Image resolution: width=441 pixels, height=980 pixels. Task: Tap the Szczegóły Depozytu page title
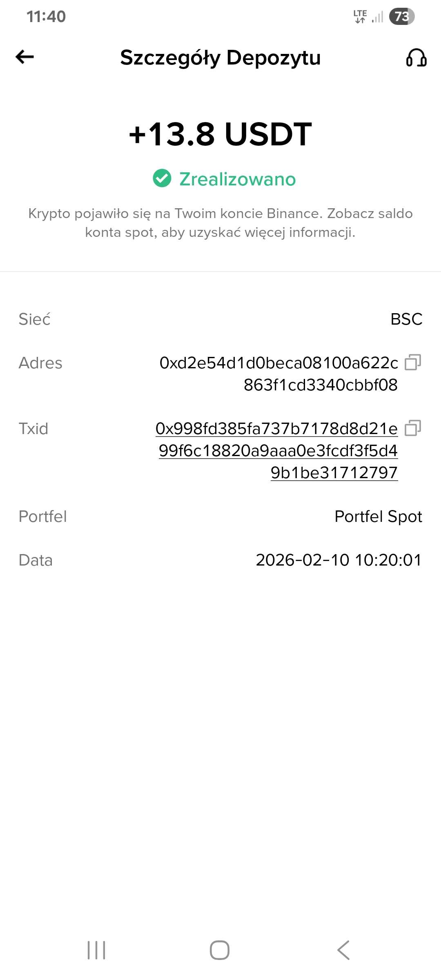point(220,58)
